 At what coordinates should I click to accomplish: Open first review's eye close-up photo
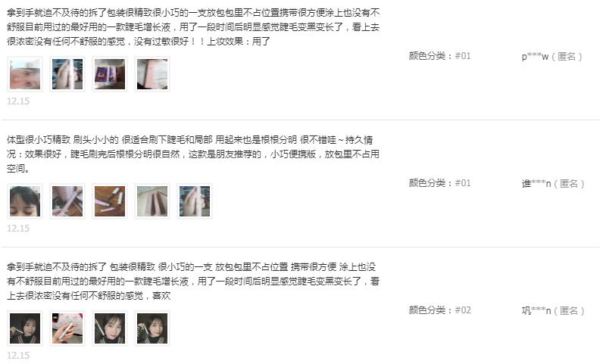(x=25, y=74)
